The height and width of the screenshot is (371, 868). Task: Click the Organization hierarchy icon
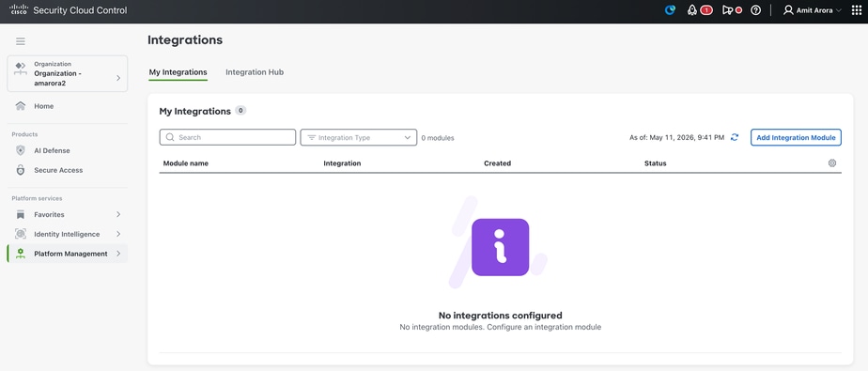click(x=21, y=69)
